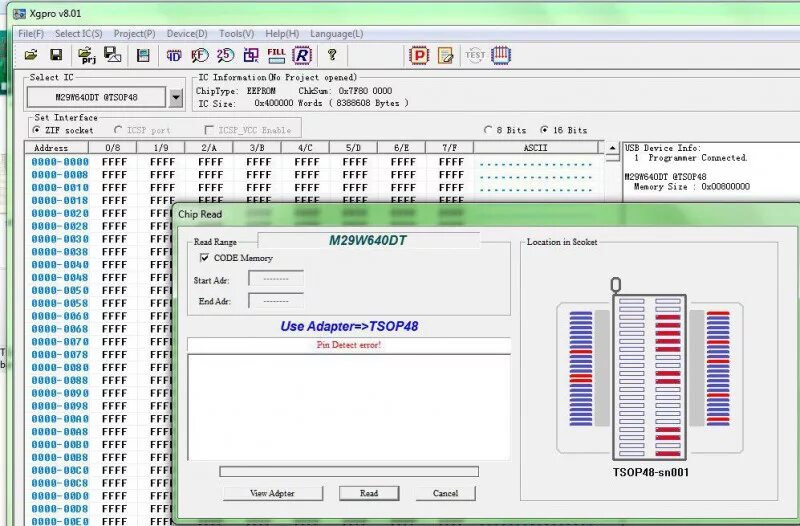
Task: Click the magnifier blank check icon
Action: coord(199,55)
